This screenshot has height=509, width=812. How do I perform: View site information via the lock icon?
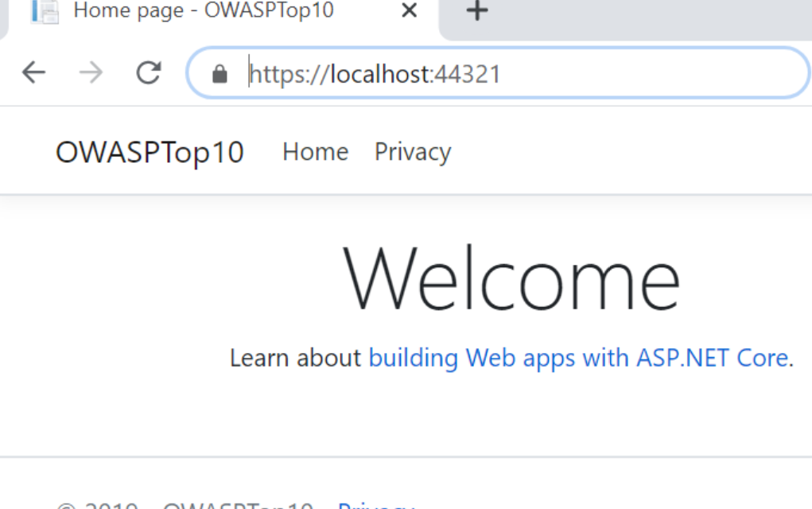click(220, 74)
